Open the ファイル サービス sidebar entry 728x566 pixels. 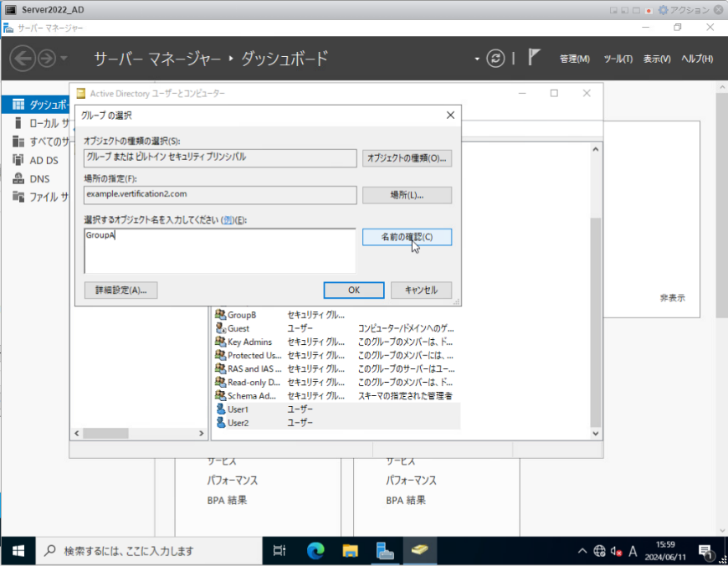tap(42, 197)
